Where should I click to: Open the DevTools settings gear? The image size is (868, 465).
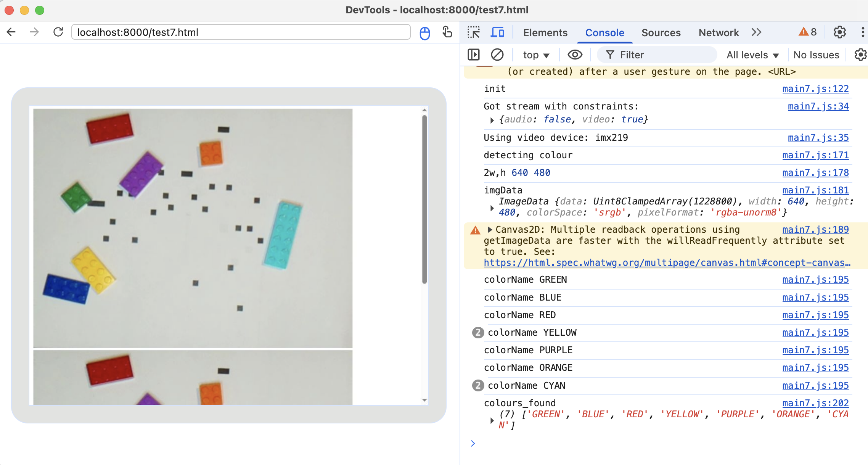(839, 32)
